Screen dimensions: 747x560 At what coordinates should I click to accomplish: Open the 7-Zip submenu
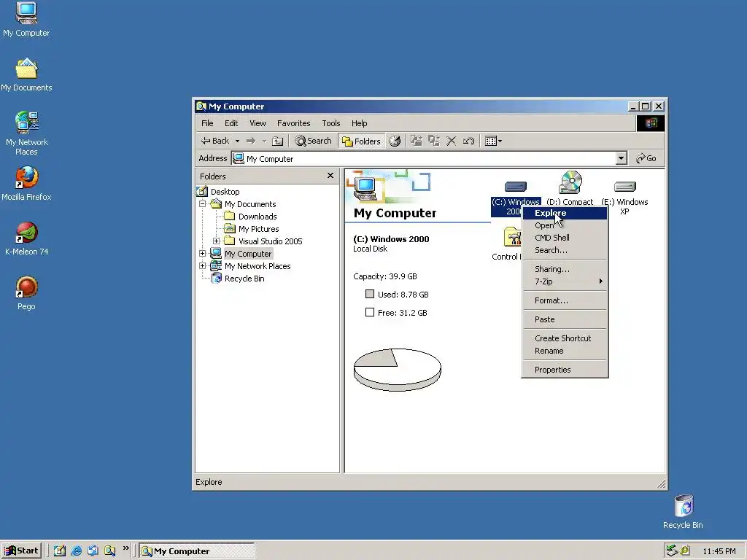565,281
